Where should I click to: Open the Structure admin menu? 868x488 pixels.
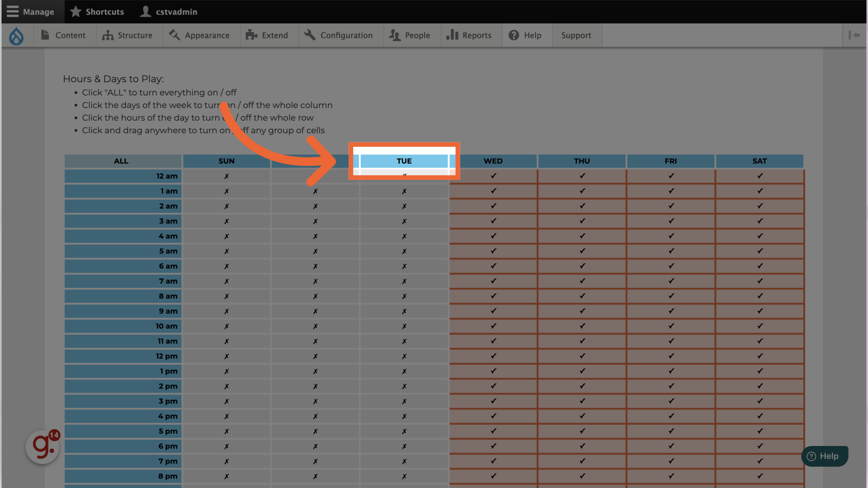pyautogui.click(x=127, y=35)
